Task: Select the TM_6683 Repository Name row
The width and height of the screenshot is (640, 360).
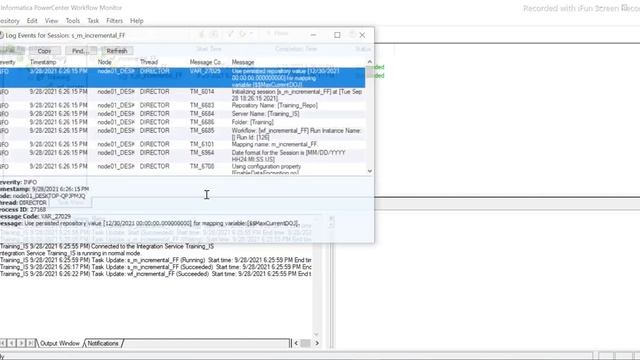Action: click(182, 105)
